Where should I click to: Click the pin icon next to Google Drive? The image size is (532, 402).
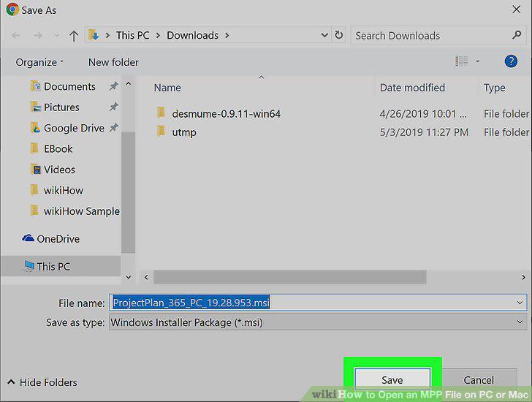pyautogui.click(x=113, y=128)
